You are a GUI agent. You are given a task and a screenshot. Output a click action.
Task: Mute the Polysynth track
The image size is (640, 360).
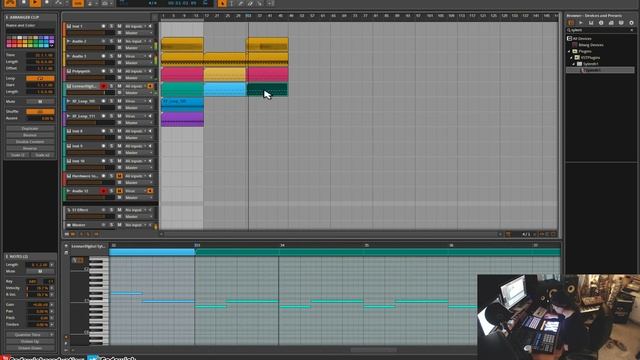click(119, 71)
